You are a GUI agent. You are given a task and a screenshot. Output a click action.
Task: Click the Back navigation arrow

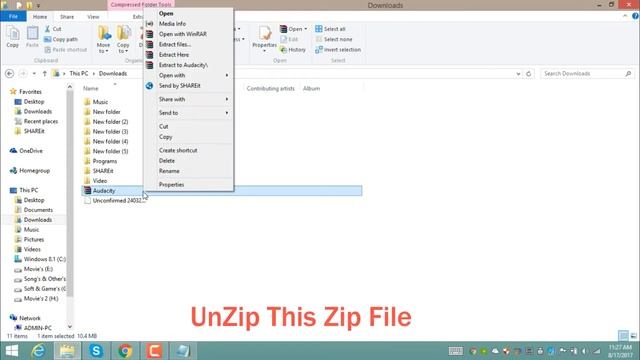[x=9, y=73]
